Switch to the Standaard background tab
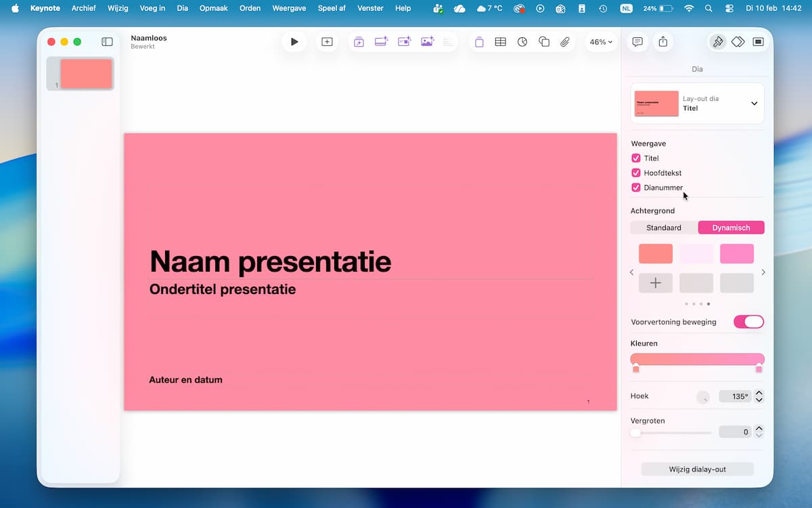This screenshot has height=508, width=812. [663, 228]
